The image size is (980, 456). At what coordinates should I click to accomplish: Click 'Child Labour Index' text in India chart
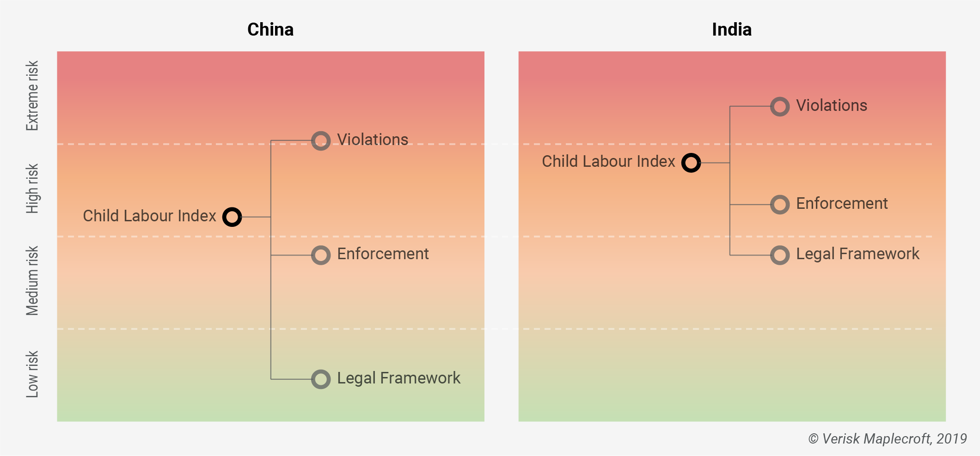coord(608,161)
